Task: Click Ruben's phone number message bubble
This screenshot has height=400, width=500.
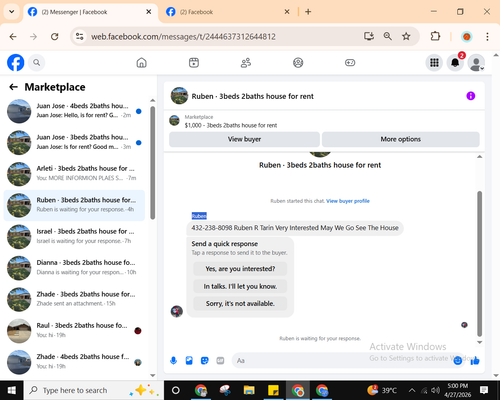Action: coord(295,228)
